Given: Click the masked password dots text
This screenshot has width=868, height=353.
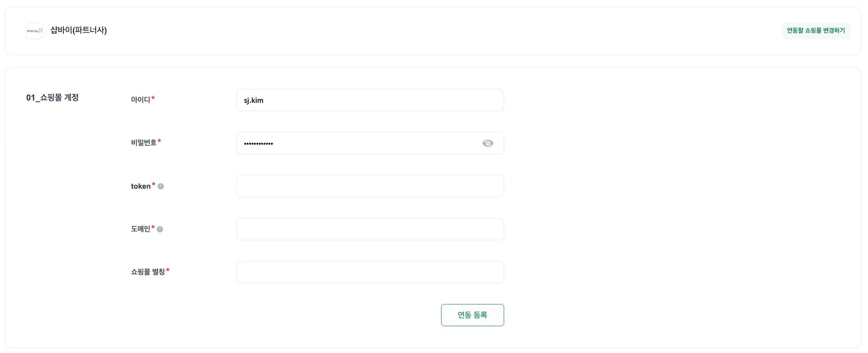Looking at the screenshot, I should coord(258,144).
